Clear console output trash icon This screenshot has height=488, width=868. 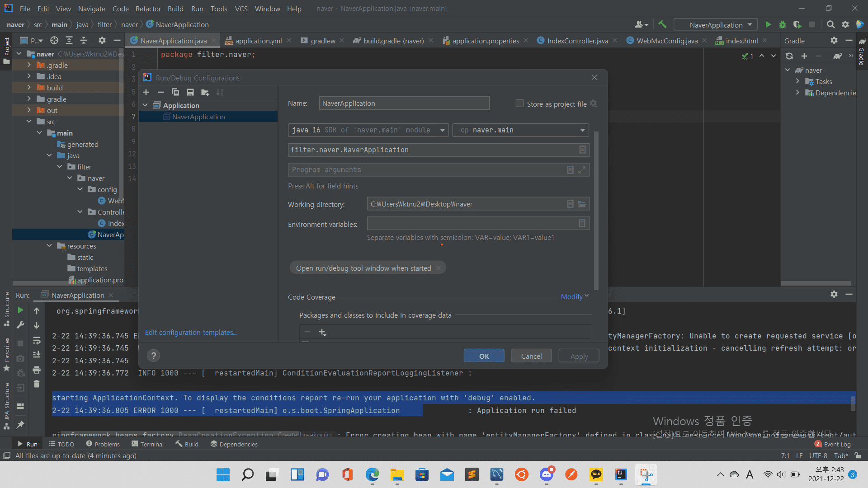tap(37, 384)
